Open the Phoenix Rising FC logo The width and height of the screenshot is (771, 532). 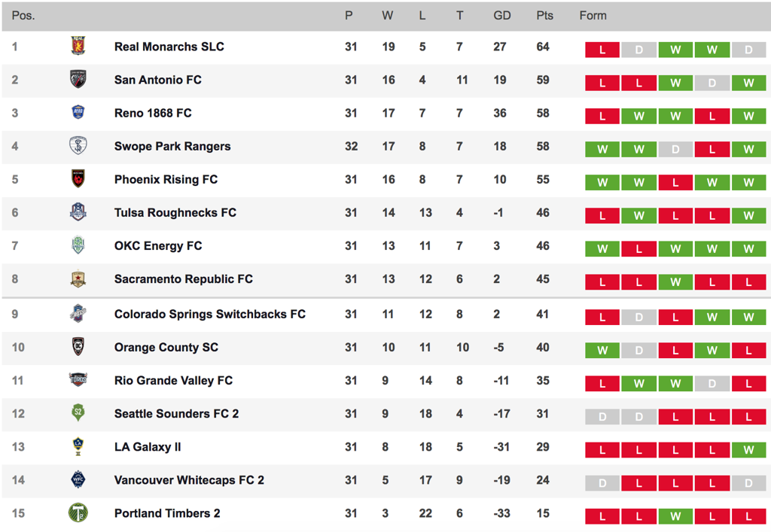78,179
